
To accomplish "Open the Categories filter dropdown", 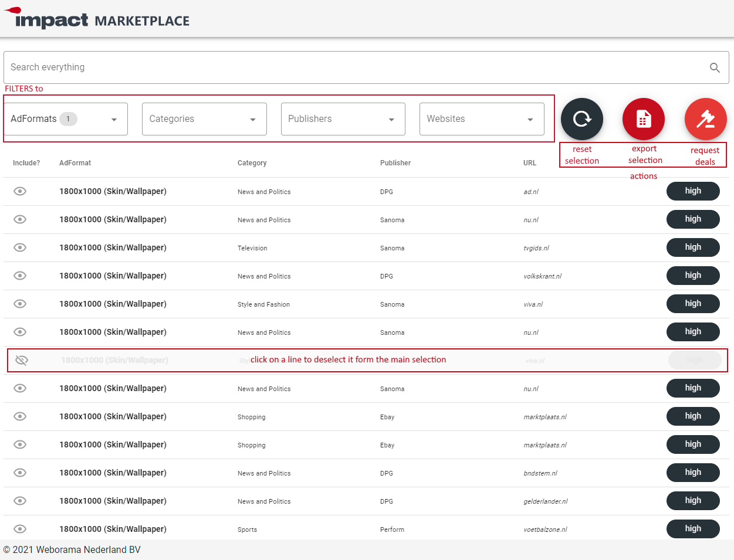I will (x=204, y=119).
